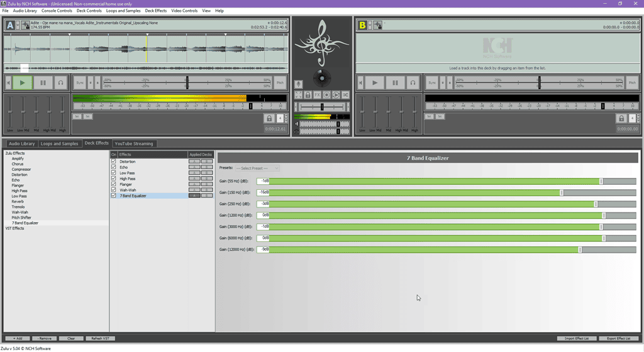Uncheck the High Pass effect checkbox

pos(114,179)
